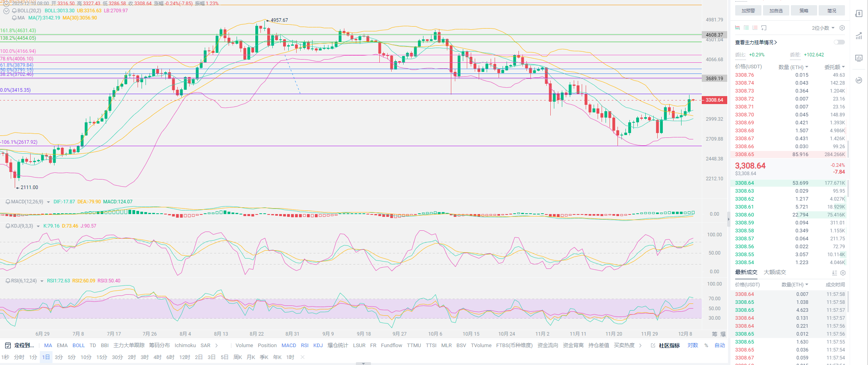Open the calendar locate-to-date icon
868x365 pixels.
[8, 346]
